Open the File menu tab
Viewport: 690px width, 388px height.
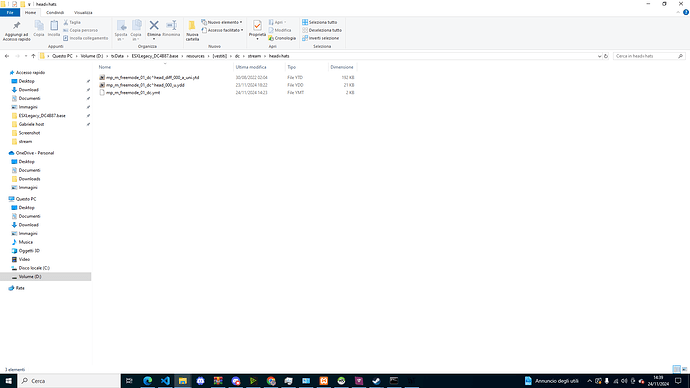(10, 13)
